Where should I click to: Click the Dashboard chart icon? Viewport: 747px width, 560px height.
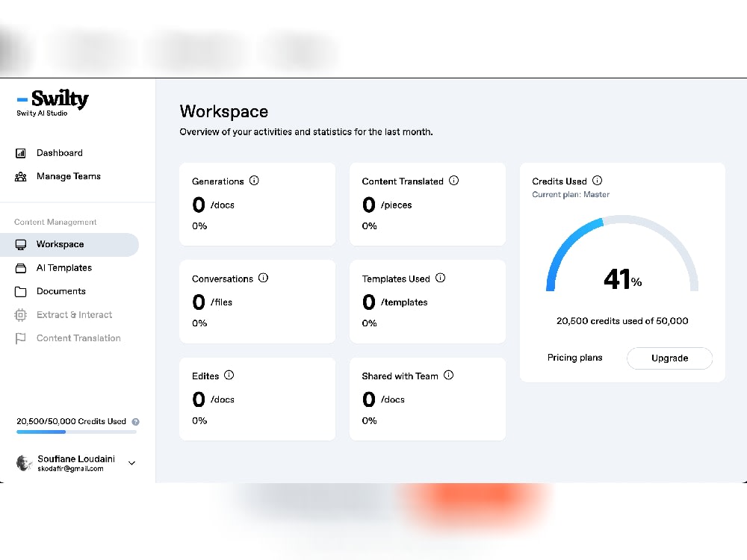tap(20, 153)
